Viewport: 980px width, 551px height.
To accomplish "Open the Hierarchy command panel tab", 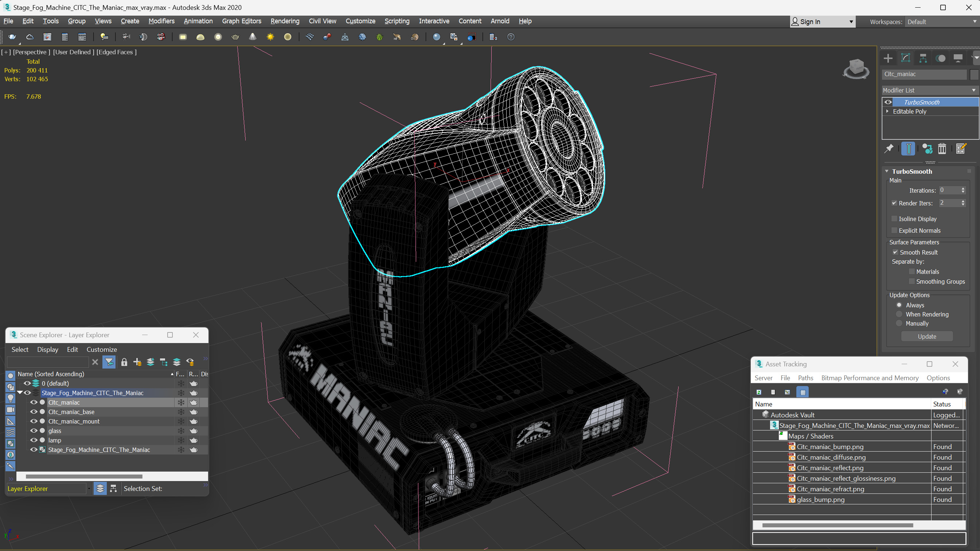I will 923,58.
